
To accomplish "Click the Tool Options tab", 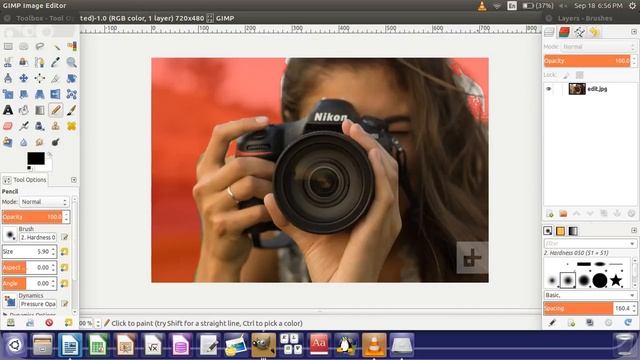I will tap(24, 180).
